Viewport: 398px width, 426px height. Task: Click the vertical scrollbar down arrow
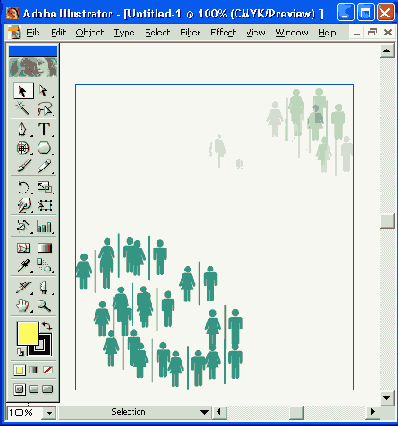[x=387, y=398]
